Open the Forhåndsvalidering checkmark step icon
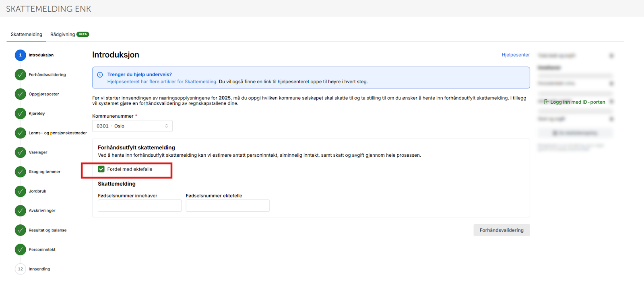 point(21,75)
